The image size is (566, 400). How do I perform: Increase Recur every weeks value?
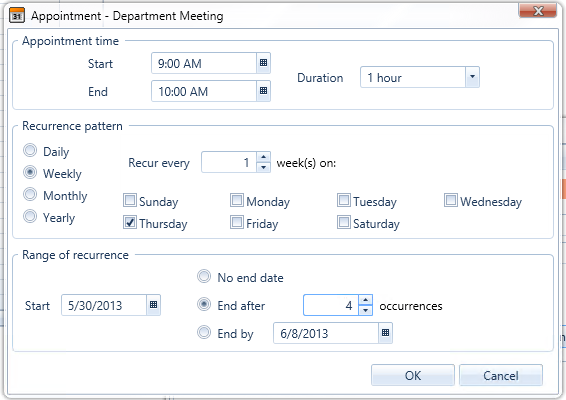[264, 157]
